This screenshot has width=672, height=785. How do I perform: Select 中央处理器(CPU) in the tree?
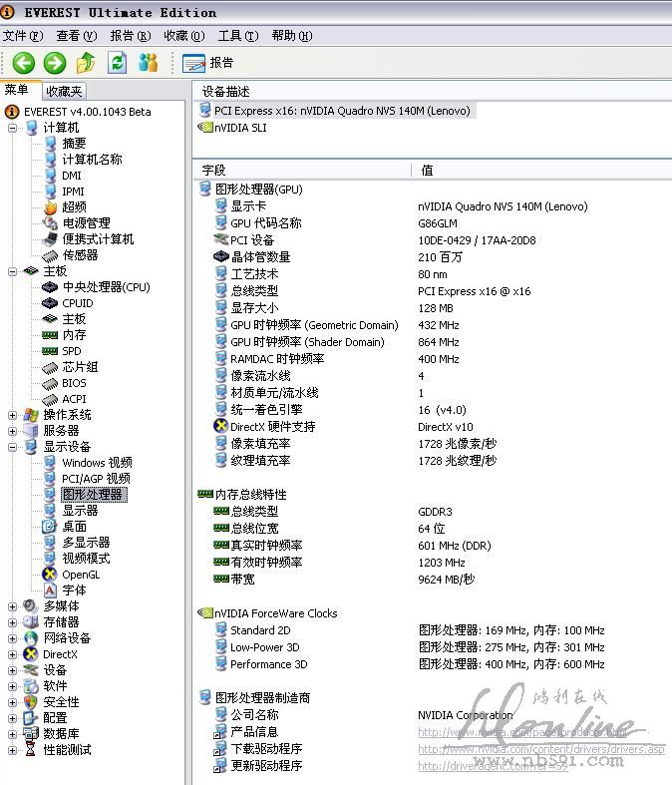(x=106, y=287)
